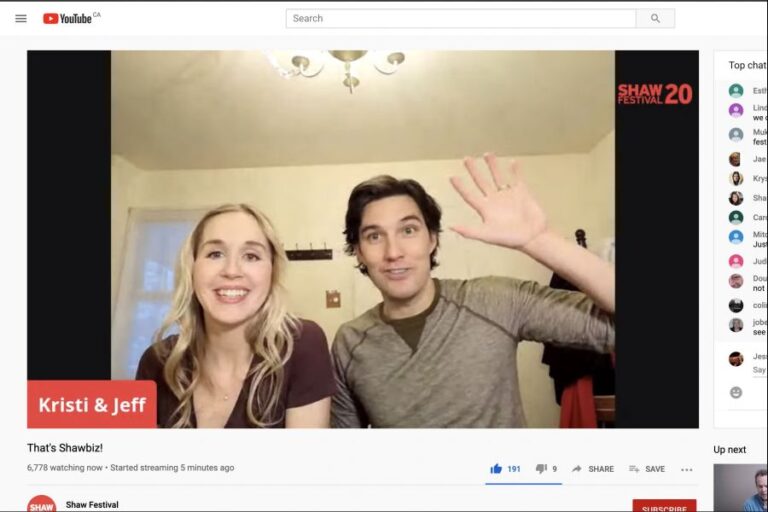Click the pink avatar in chat list
Screen dimensions: 768x512
(736, 261)
